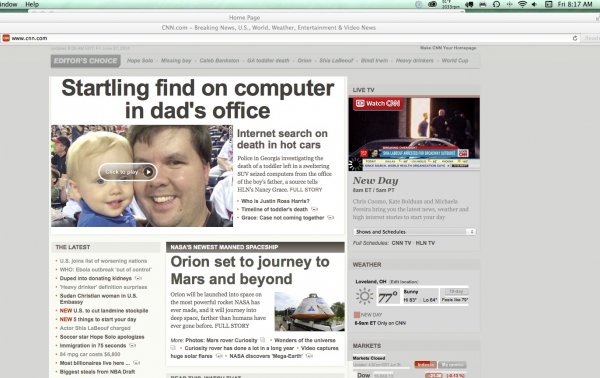Image resolution: width=600 pixels, height=378 pixels.
Task: Click in the www.cnn.com address field
Action: click(291, 38)
